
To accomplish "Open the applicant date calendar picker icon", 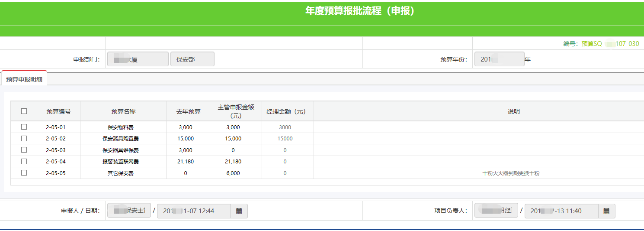I will tap(239, 211).
